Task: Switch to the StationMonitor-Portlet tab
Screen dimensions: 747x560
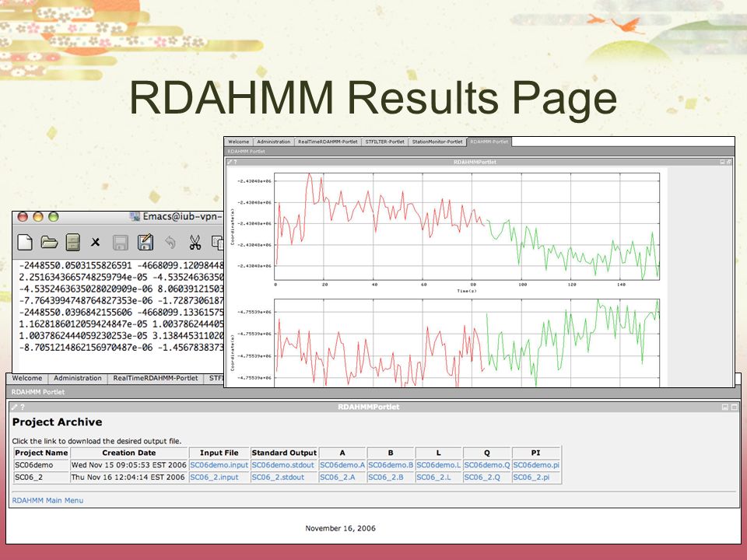Action: tap(437, 142)
